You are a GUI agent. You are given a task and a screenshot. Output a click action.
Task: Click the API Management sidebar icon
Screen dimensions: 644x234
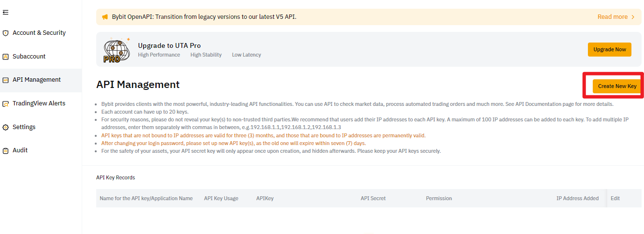coord(6,80)
